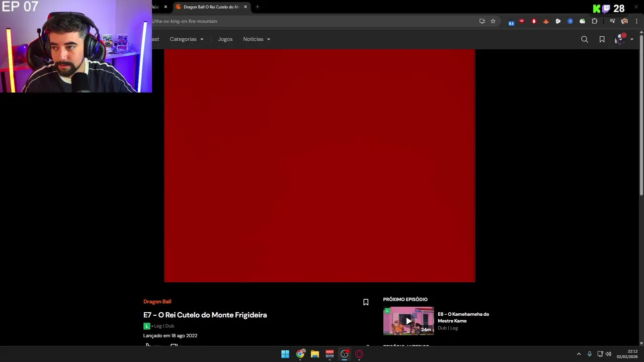644x362 pixels.
Task: Click the 'PRÓXIMO EPISÓDIO' heading
Action: (x=405, y=299)
